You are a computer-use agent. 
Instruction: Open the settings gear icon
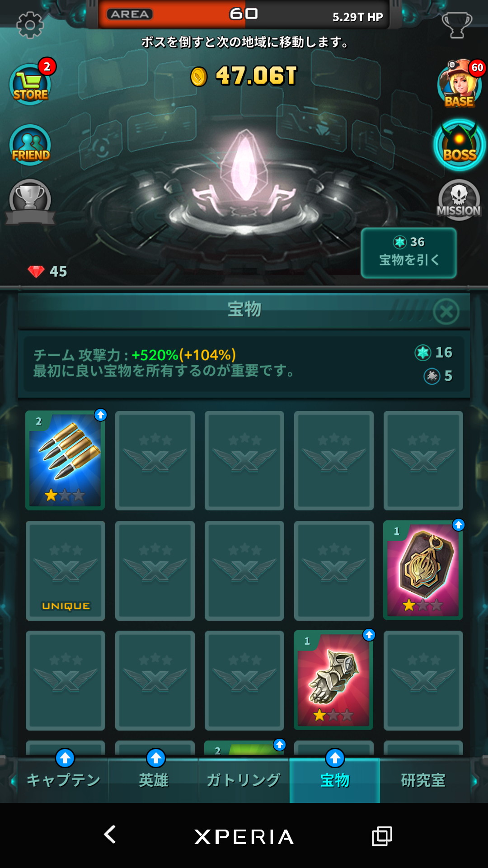30,24
